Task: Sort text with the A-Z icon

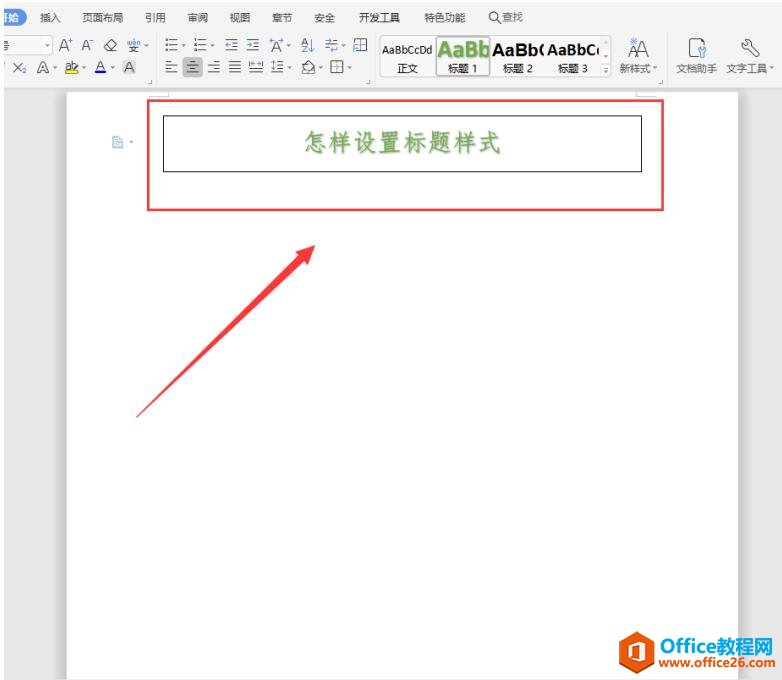Action: tap(308, 45)
